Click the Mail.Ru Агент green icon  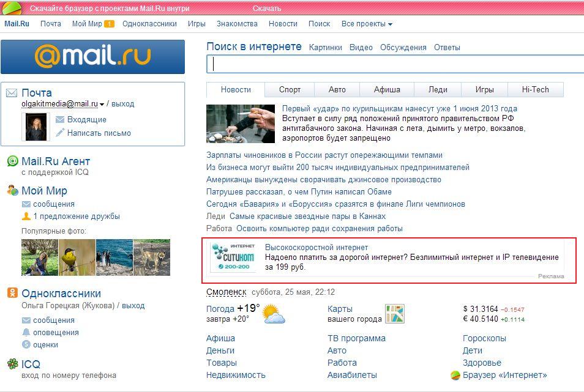(13, 161)
